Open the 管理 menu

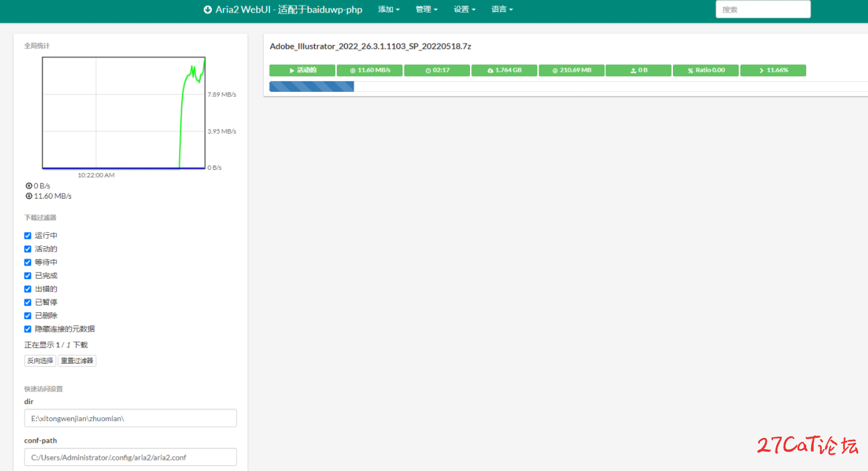point(427,10)
